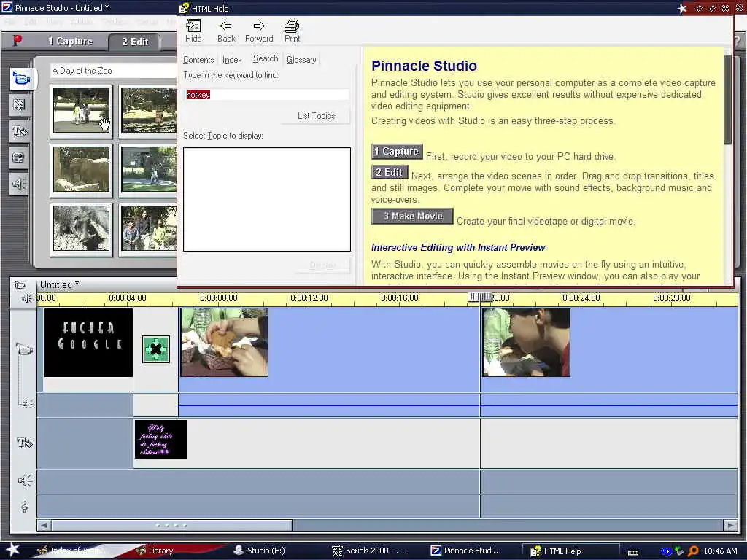Viewport: 747px width, 560px height.
Task: Click the star icon in HTML Help title bar
Action: point(682,8)
